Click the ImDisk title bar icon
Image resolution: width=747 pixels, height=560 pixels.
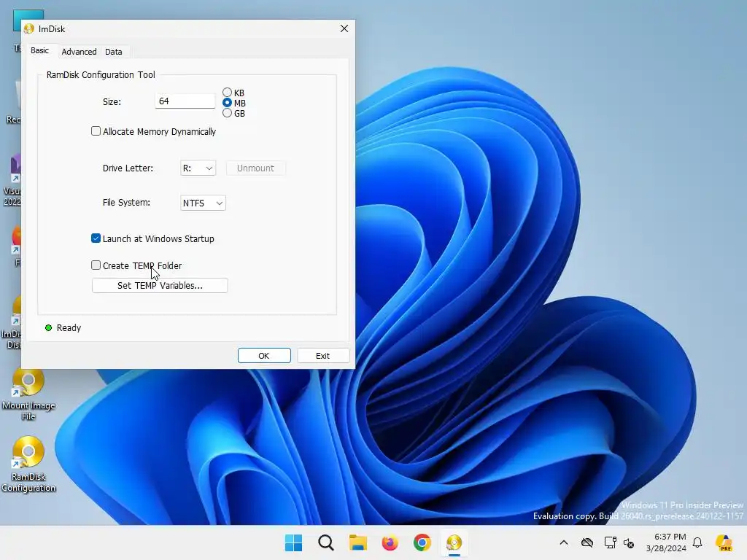[x=29, y=28]
